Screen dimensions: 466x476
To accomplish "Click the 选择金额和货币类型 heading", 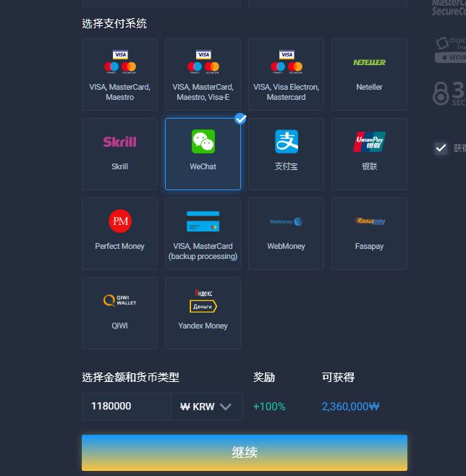I will [130, 378].
